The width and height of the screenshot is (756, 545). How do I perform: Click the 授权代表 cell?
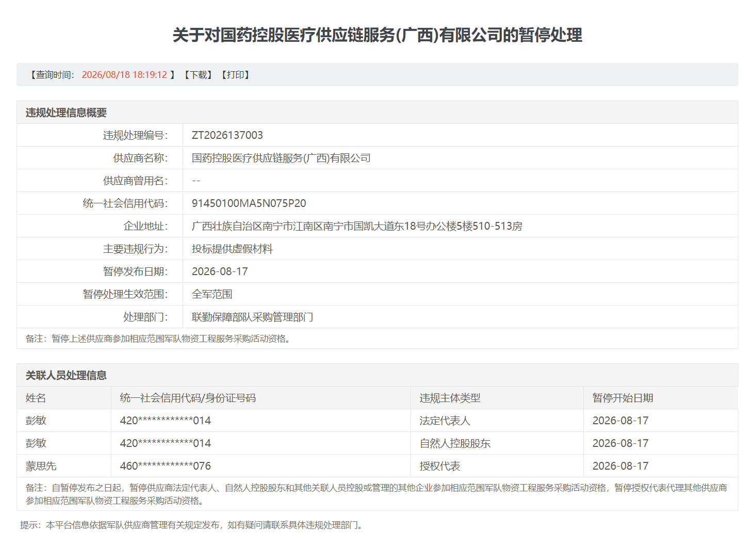(x=440, y=466)
